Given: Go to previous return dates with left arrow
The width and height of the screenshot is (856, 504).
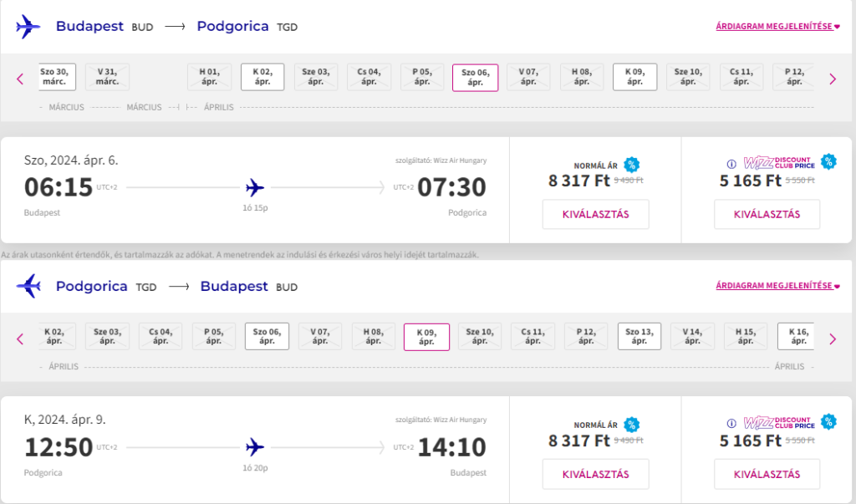Looking at the screenshot, I should pyautogui.click(x=20, y=339).
